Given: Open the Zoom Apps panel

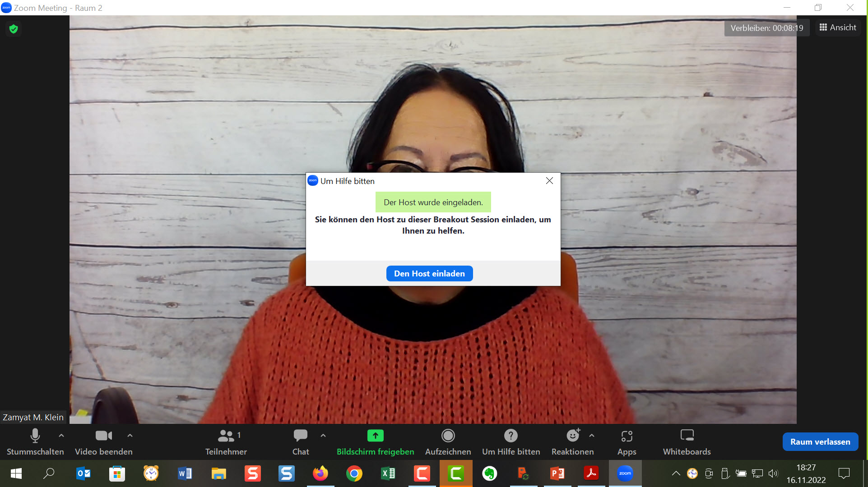Looking at the screenshot, I should (627, 441).
